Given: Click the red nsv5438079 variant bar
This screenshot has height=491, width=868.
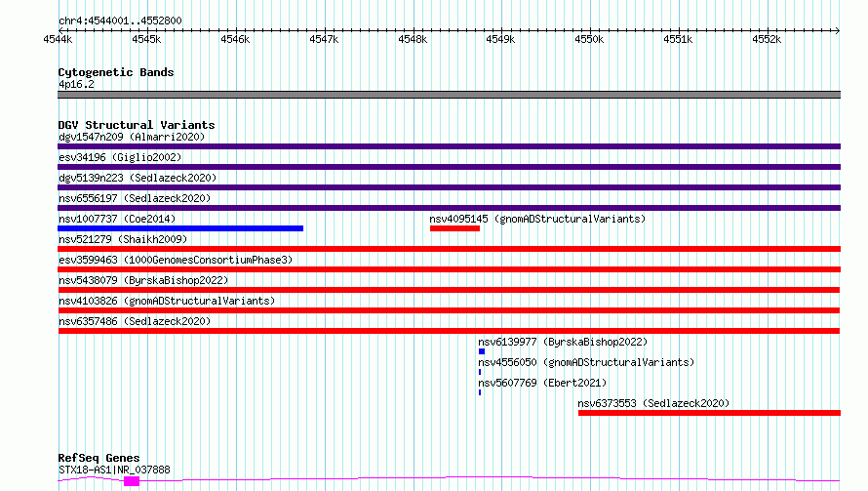Looking at the screenshot, I should [449, 290].
